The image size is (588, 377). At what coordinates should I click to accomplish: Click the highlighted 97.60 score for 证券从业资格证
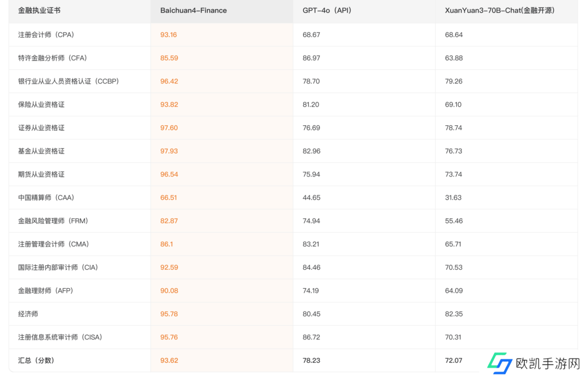click(169, 128)
